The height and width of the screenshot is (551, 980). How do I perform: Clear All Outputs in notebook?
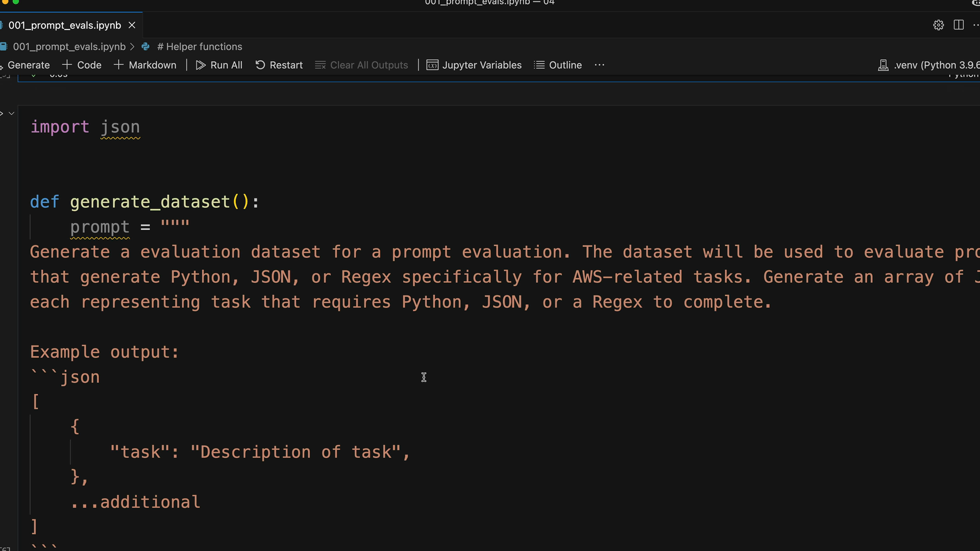click(x=361, y=65)
